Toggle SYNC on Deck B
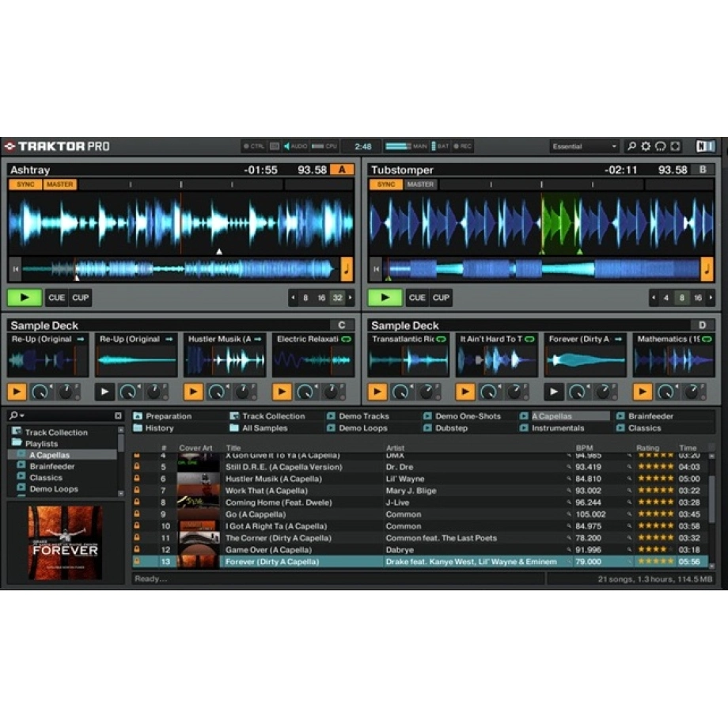Screen dimensions: 728x728 coord(386,184)
